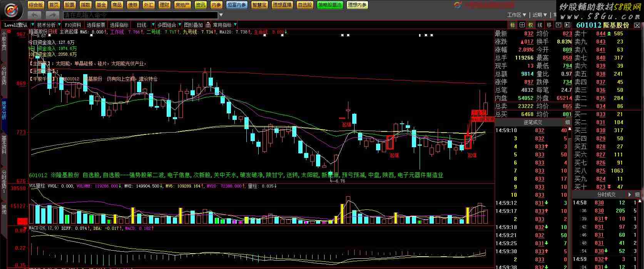Open the 智慧宝 toolbar button
The width and height of the screenshot is (644, 269).
pyautogui.click(x=259, y=5)
